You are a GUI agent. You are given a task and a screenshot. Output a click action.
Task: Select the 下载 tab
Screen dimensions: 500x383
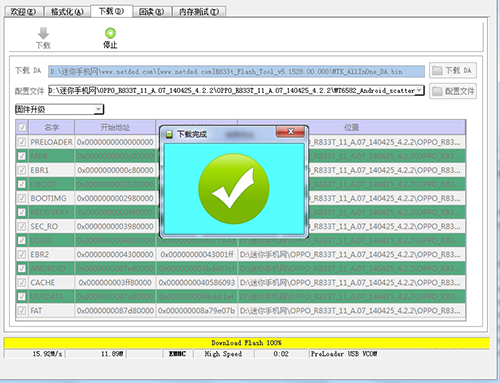point(111,11)
